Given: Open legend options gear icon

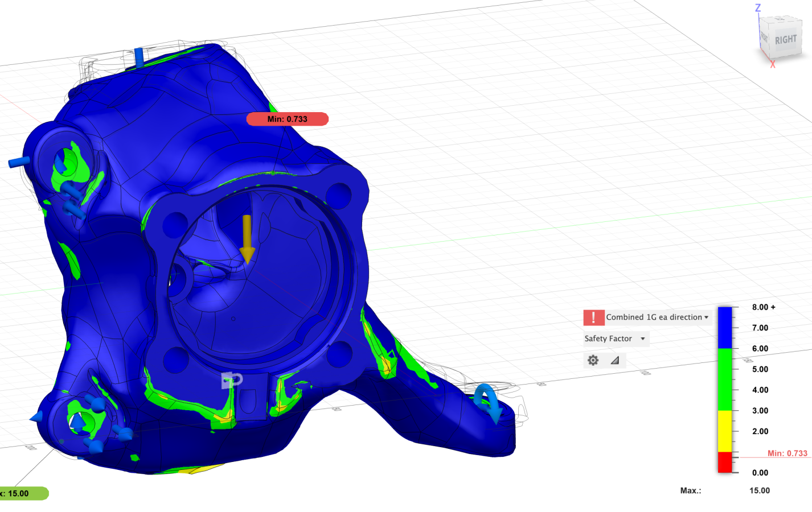Looking at the screenshot, I should 593,360.
